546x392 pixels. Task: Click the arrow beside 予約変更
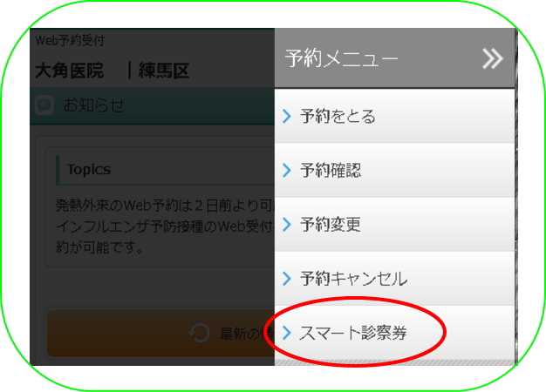coord(287,225)
